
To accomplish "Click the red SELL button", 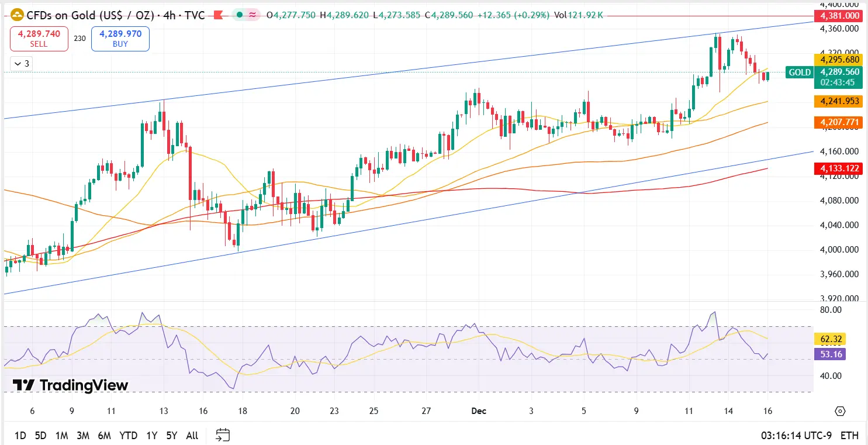I will click(39, 39).
